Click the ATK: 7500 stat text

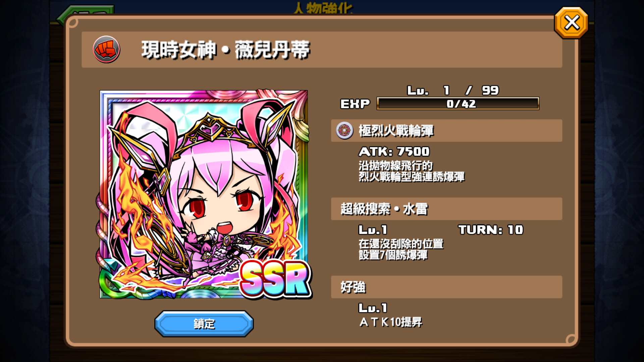tap(394, 152)
